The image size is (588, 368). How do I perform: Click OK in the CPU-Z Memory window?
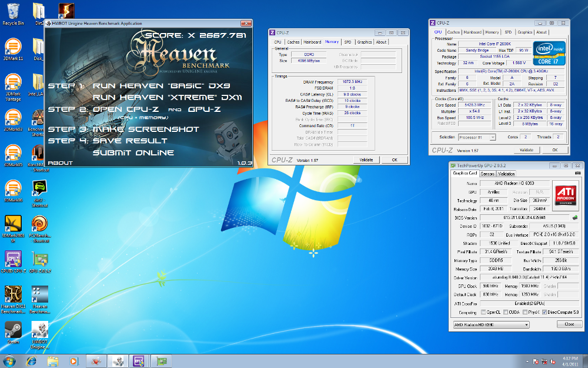click(x=395, y=160)
